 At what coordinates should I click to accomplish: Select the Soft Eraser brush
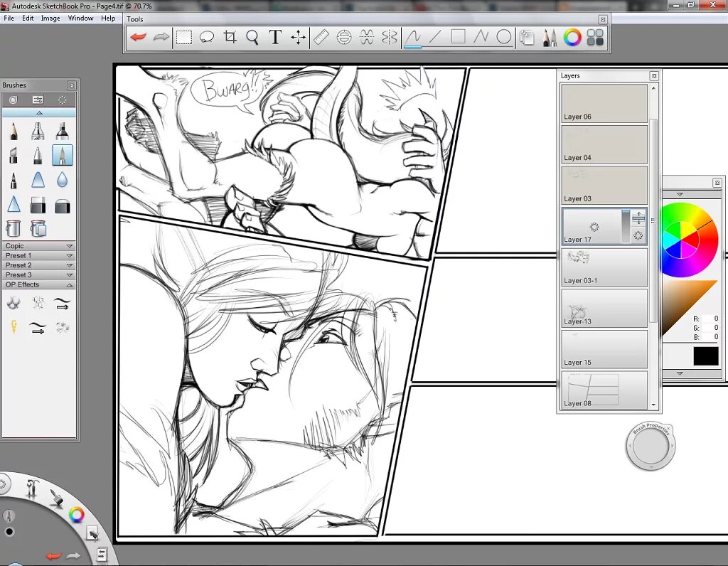[x=63, y=205]
